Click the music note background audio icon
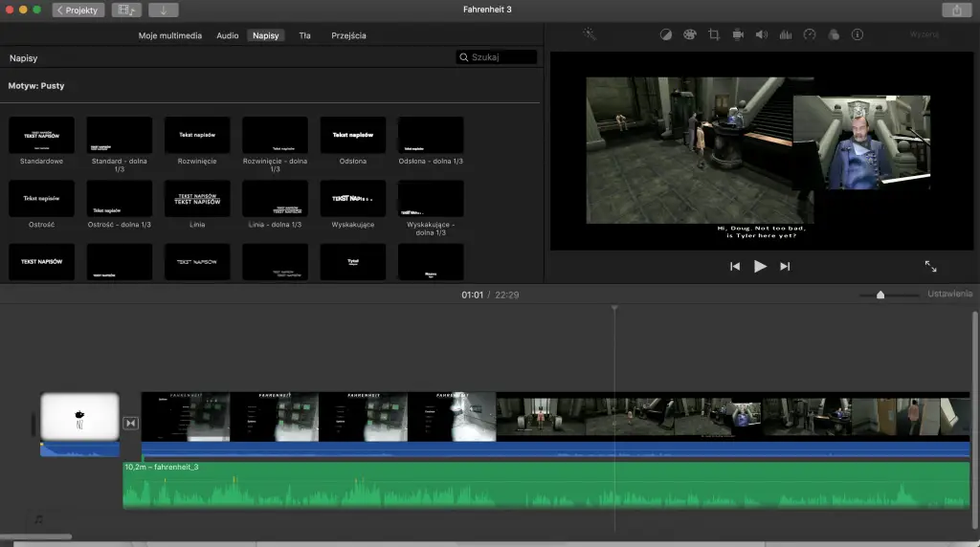The width and height of the screenshot is (980, 547). tap(38, 519)
